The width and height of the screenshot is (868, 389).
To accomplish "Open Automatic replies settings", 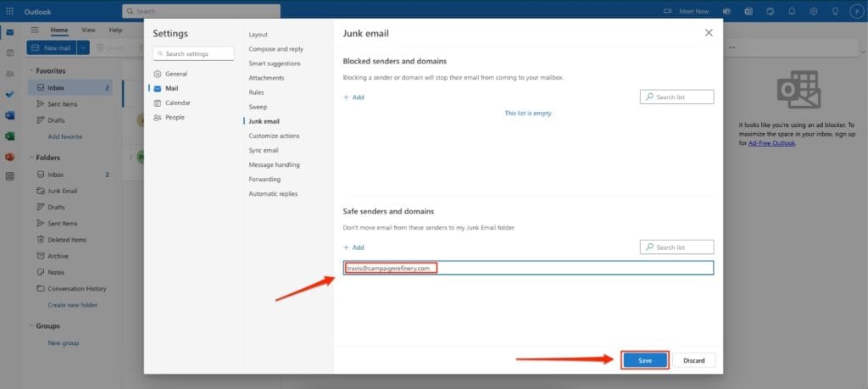I will [273, 194].
